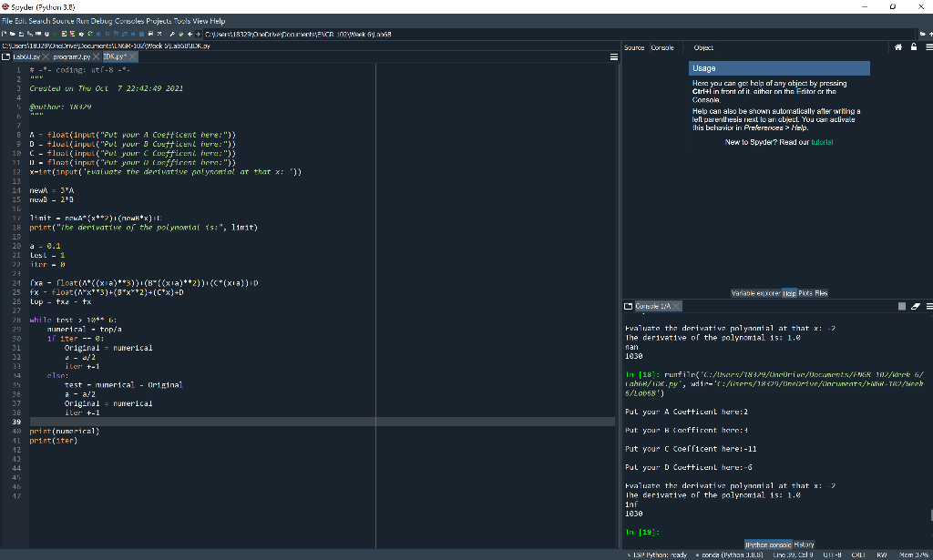This screenshot has height=560, width=933.
Task: Click the console stop/interrupt kernel square
Action: click(x=903, y=306)
